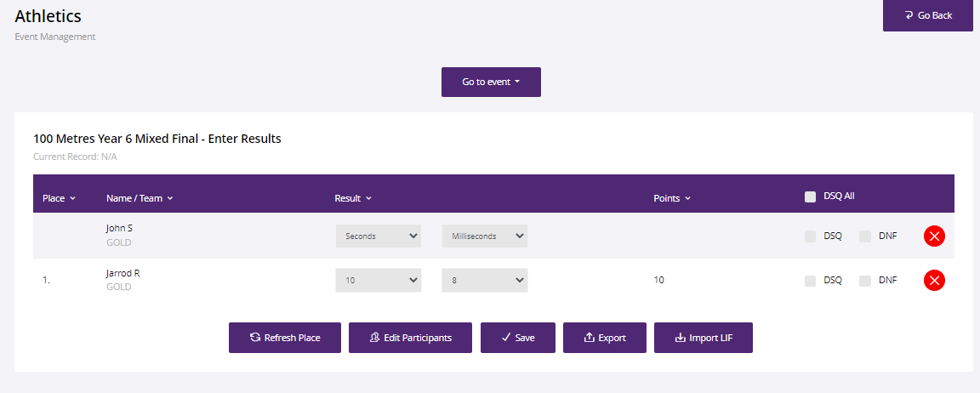This screenshot has height=393, width=980.
Task: Sort by the Place column header
Action: click(59, 198)
